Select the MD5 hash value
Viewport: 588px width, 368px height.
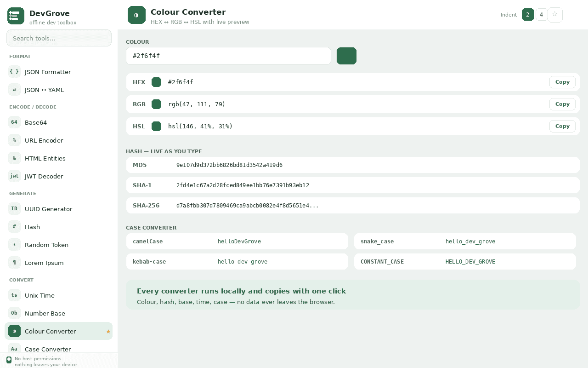click(229, 165)
